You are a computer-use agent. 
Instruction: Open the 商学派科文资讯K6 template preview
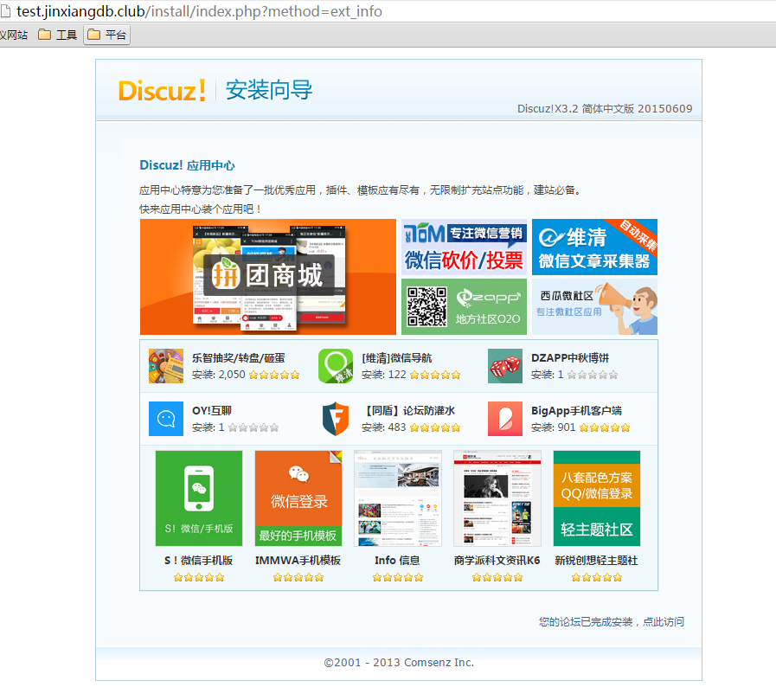click(x=497, y=498)
